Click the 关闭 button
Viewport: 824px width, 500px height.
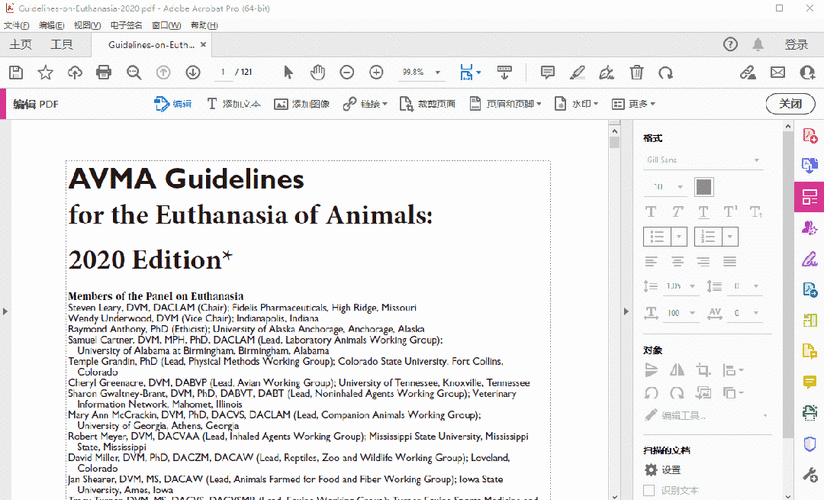pos(790,104)
